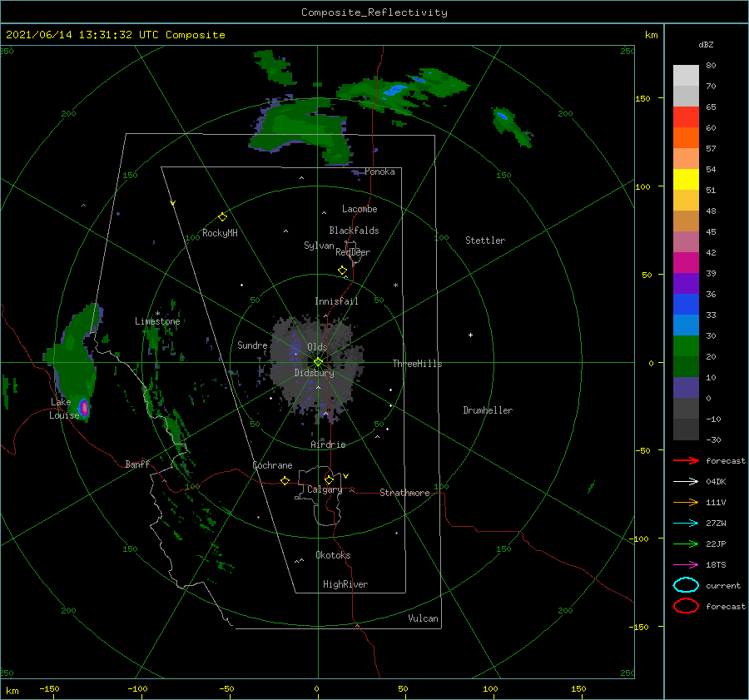Select the 39 dBZ purple swatch

686,283
